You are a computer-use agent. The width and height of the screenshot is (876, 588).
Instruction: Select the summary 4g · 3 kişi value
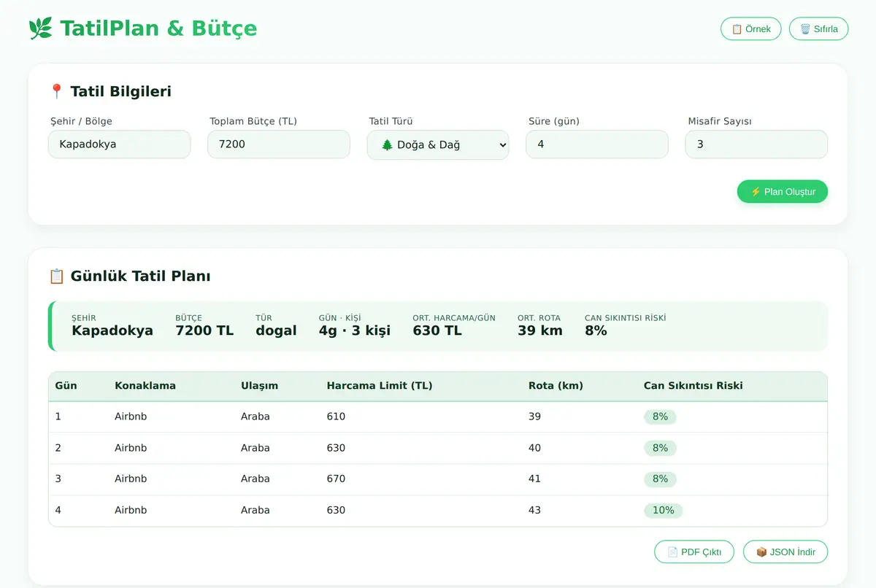coord(355,330)
